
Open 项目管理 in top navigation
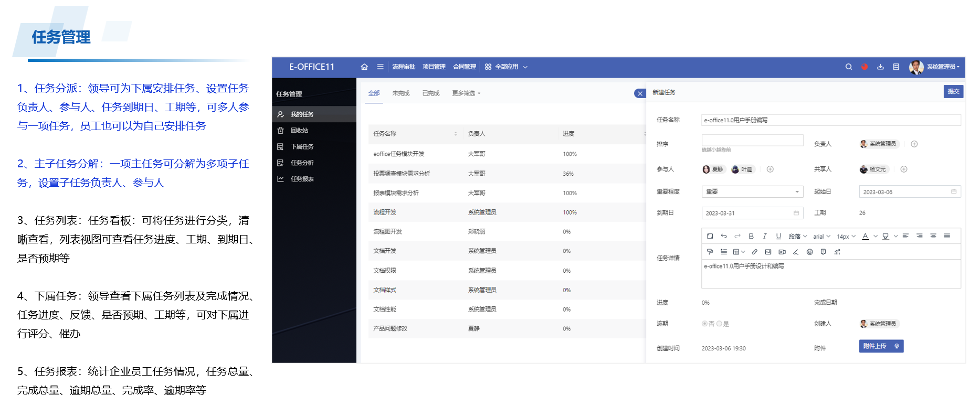(434, 67)
